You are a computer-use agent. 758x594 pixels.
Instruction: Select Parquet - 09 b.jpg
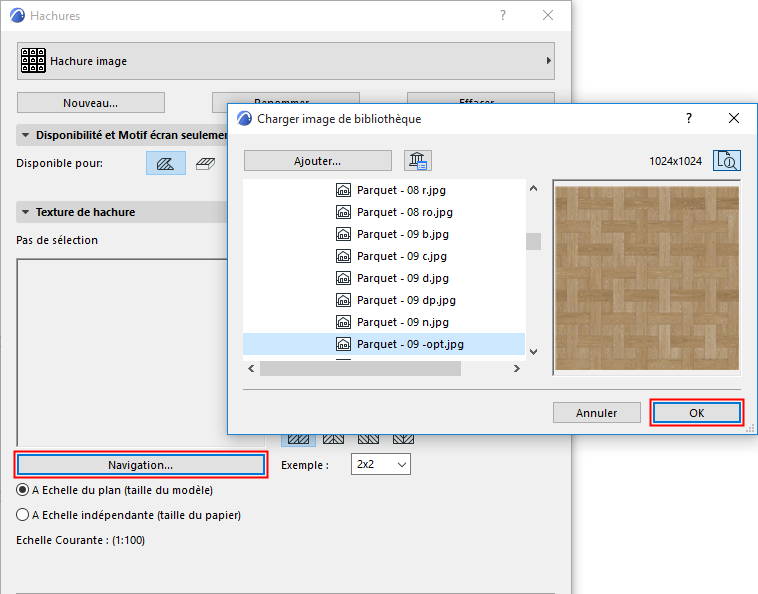point(384,234)
